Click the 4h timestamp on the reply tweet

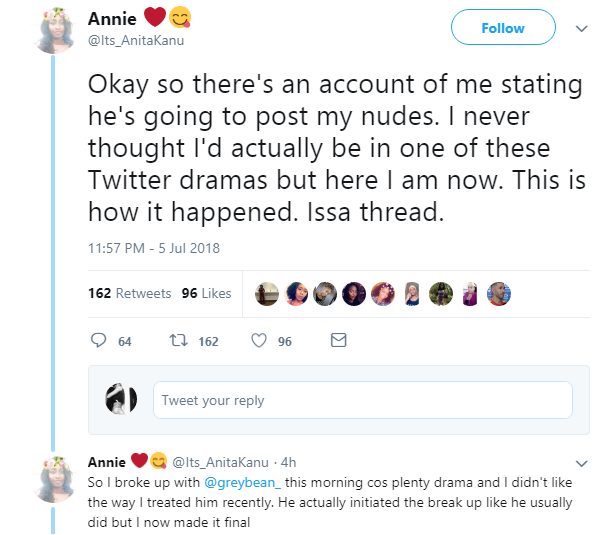click(288, 463)
